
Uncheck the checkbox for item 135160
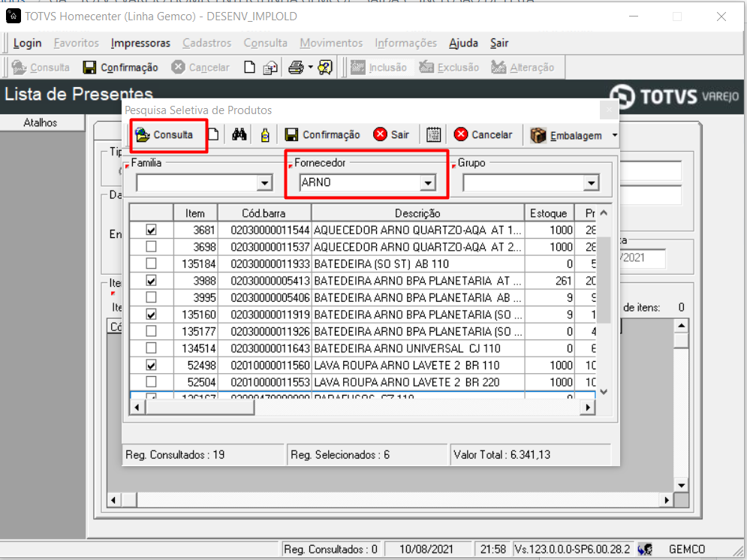click(151, 315)
